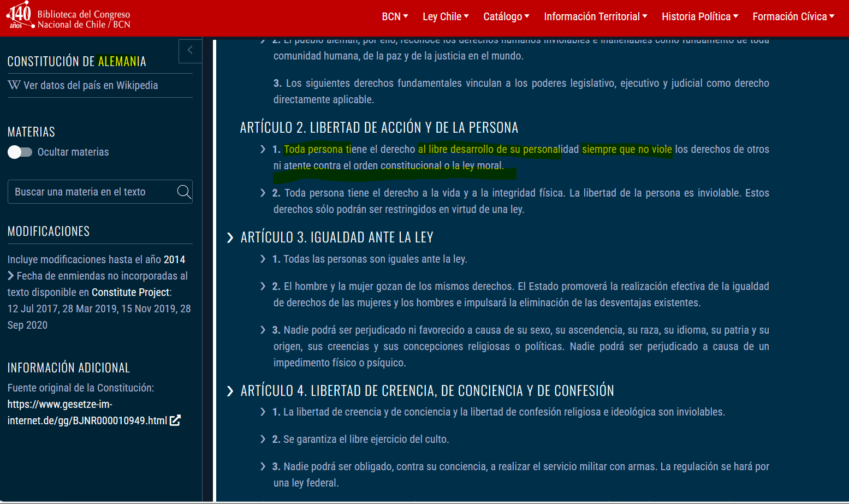Image resolution: width=849 pixels, height=504 pixels.
Task: Expand chevron of 'Nadie podrá ser perjudicado' clause
Action: coord(263,330)
